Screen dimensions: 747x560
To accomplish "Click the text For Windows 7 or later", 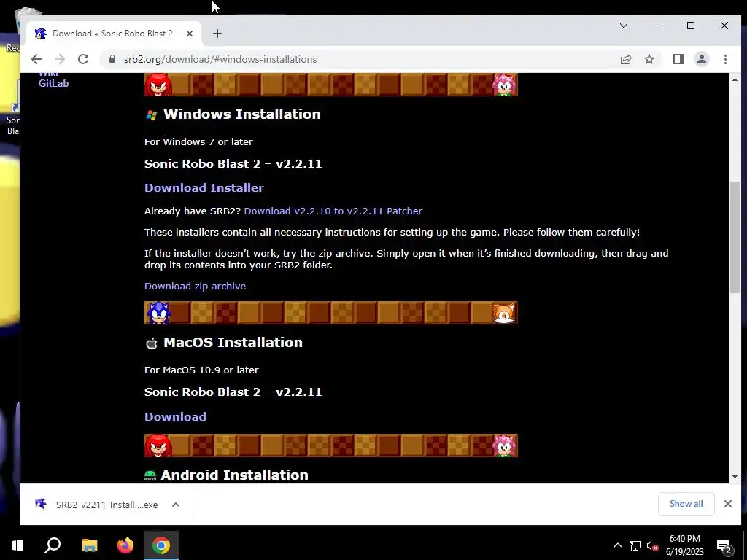I will (198, 142).
